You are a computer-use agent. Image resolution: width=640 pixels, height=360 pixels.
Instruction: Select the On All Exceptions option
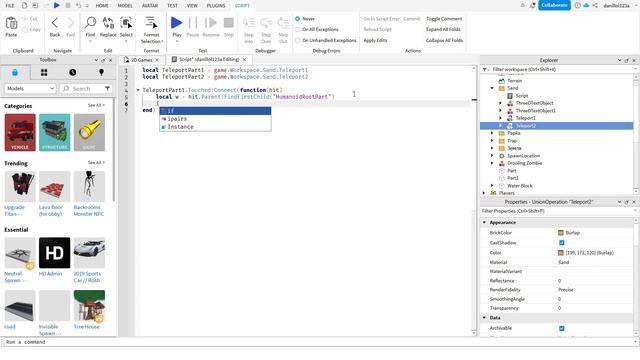click(x=297, y=29)
